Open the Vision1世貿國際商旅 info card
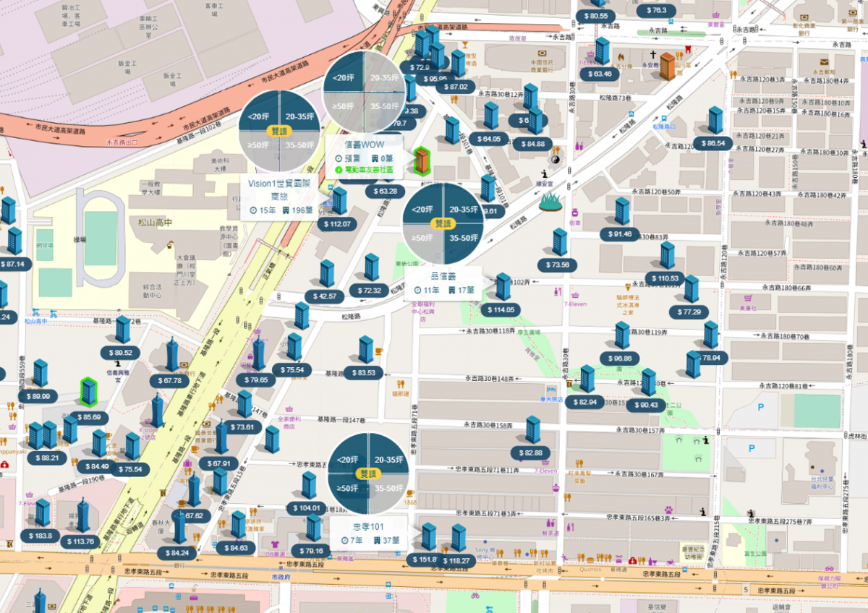 [x=279, y=196]
